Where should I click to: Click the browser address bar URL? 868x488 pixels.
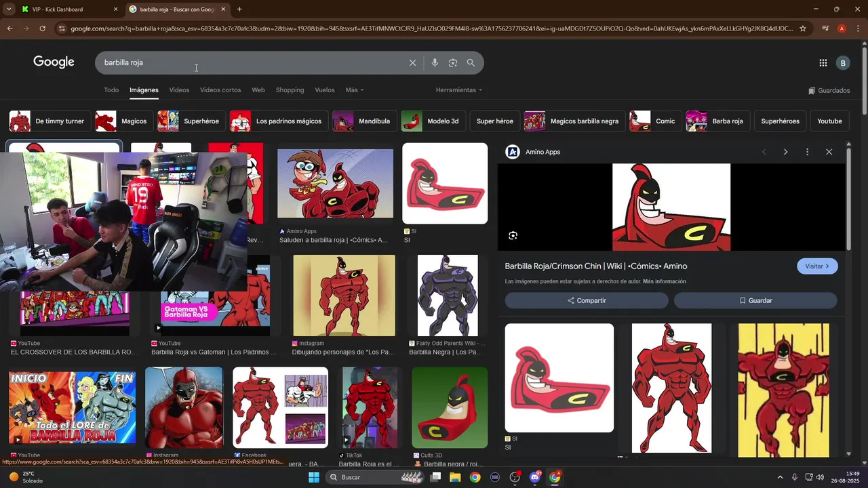click(431, 28)
